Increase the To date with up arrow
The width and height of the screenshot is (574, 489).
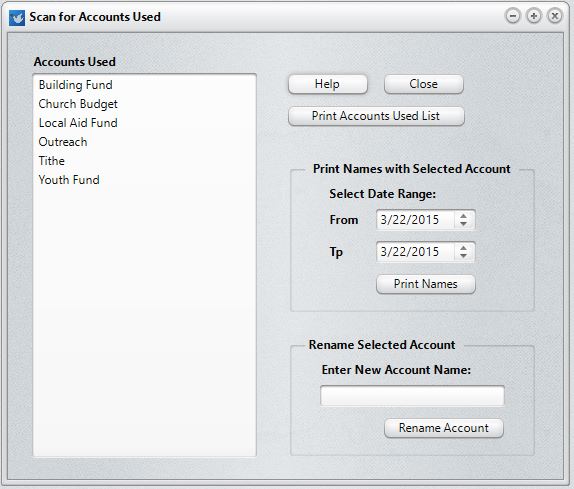pyautogui.click(x=463, y=248)
